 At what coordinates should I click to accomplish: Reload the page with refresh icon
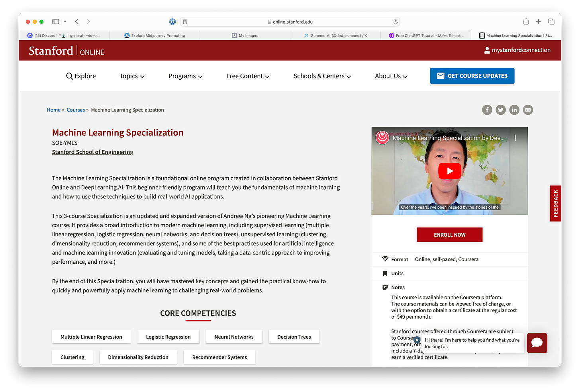(395, 22)
